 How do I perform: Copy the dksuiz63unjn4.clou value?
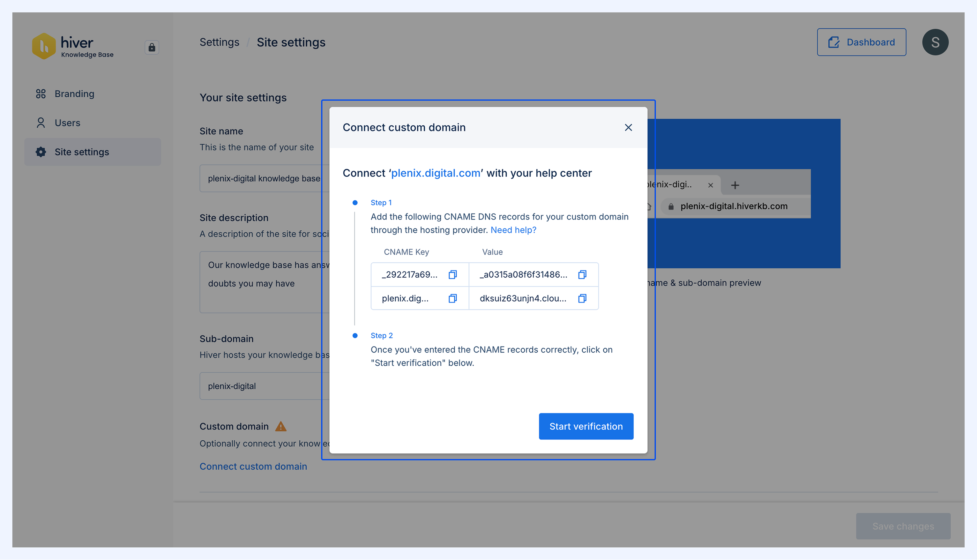click(582, 298)
